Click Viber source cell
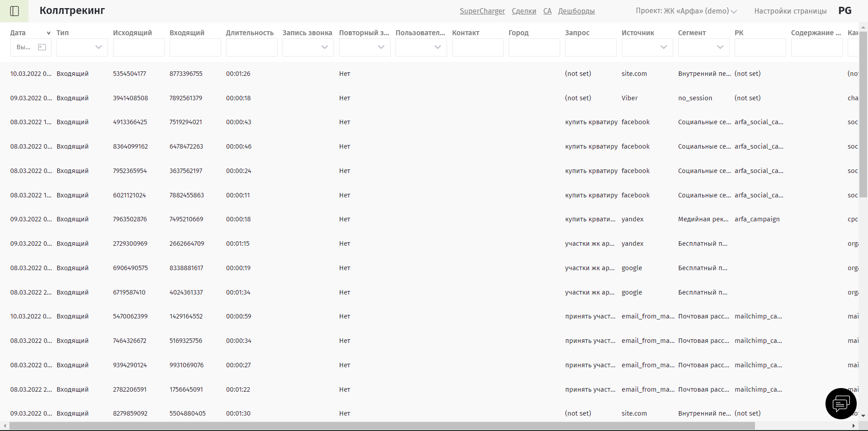The image size is (868, 431). [630, 98]
